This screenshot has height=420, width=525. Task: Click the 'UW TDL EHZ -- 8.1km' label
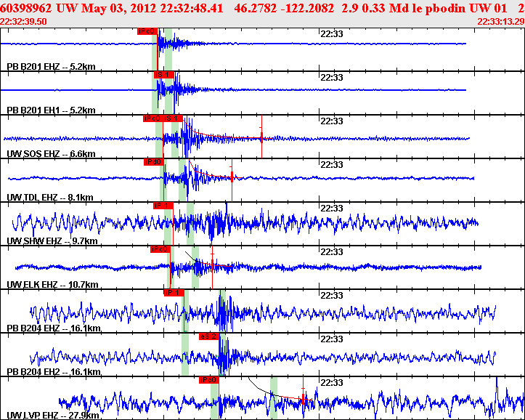click(x=50, y=197)
